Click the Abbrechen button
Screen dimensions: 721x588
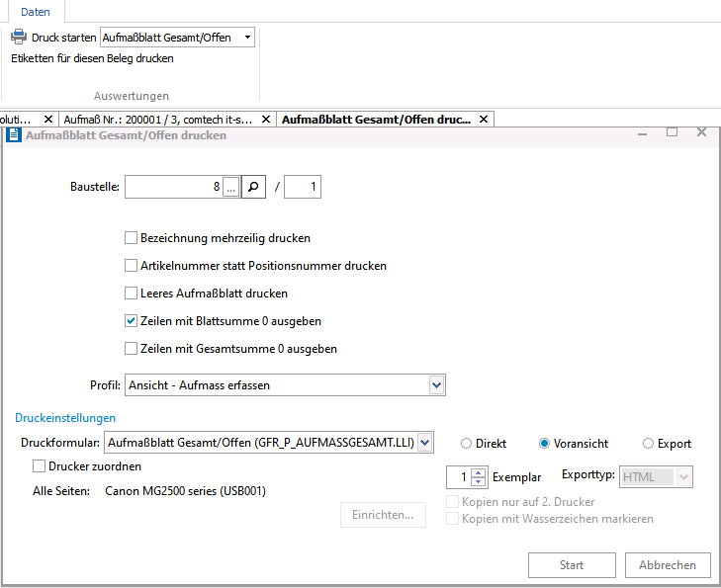pos(668,565)
